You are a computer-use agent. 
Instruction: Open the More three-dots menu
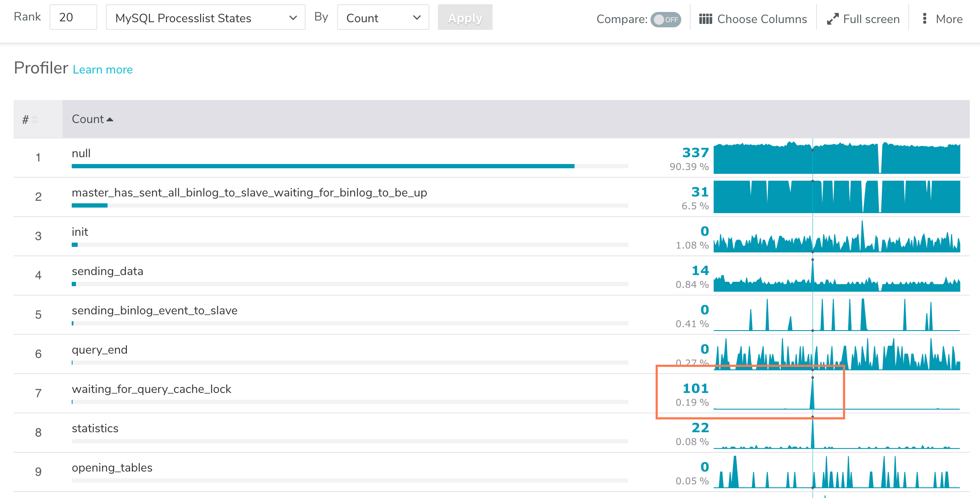tap(925, 19)
